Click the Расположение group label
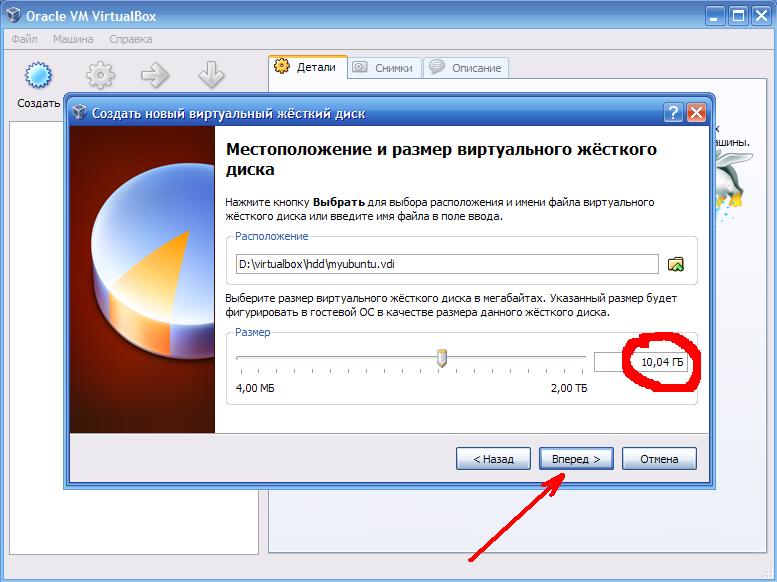This screenshot has height=582, width=777. pos(272,236)
